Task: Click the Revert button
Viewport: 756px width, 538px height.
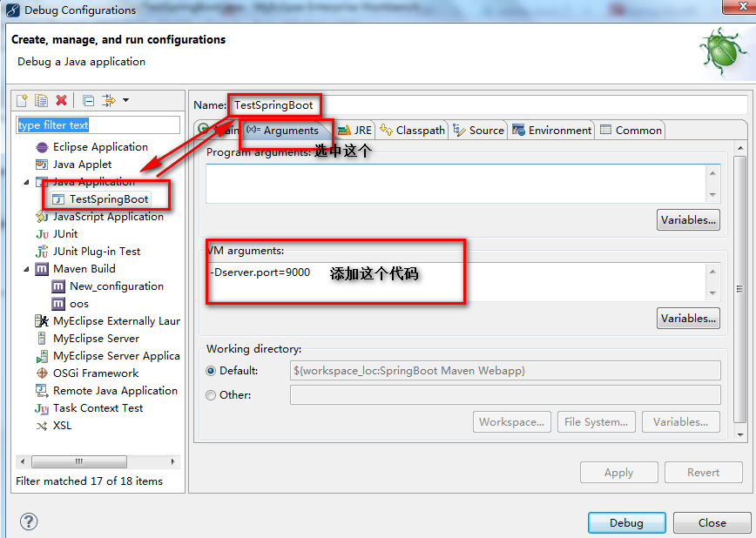Action: [x=703, y=473]
